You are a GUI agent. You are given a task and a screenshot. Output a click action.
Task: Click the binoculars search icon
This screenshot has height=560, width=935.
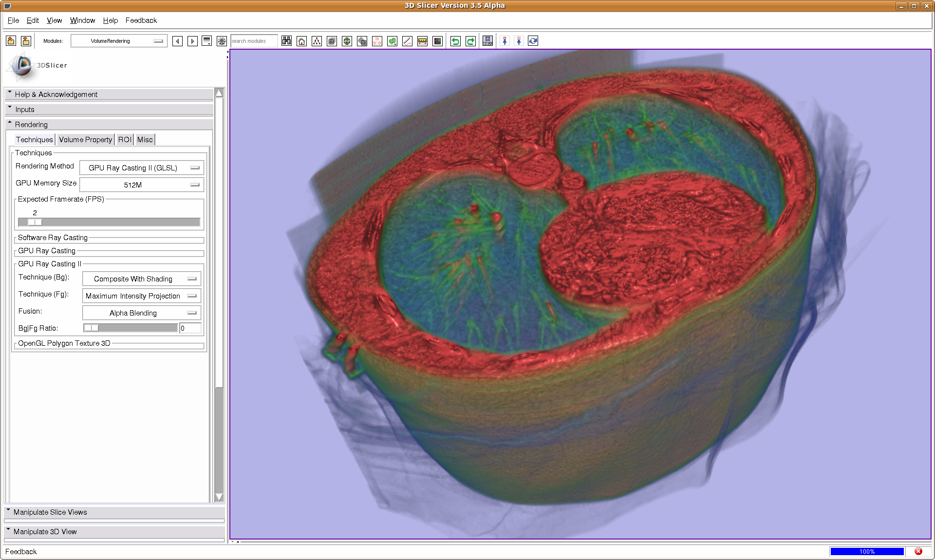tap(286, 41)
